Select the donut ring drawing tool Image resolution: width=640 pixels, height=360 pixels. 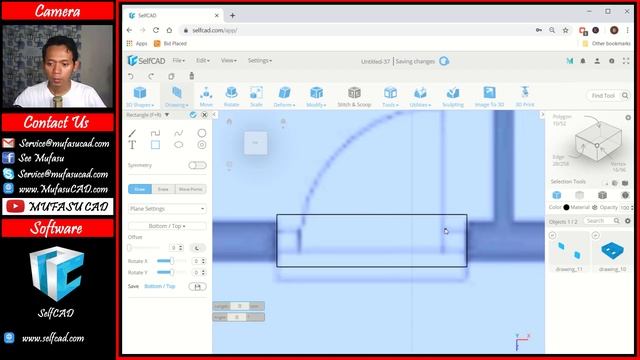tap(202, 145)
